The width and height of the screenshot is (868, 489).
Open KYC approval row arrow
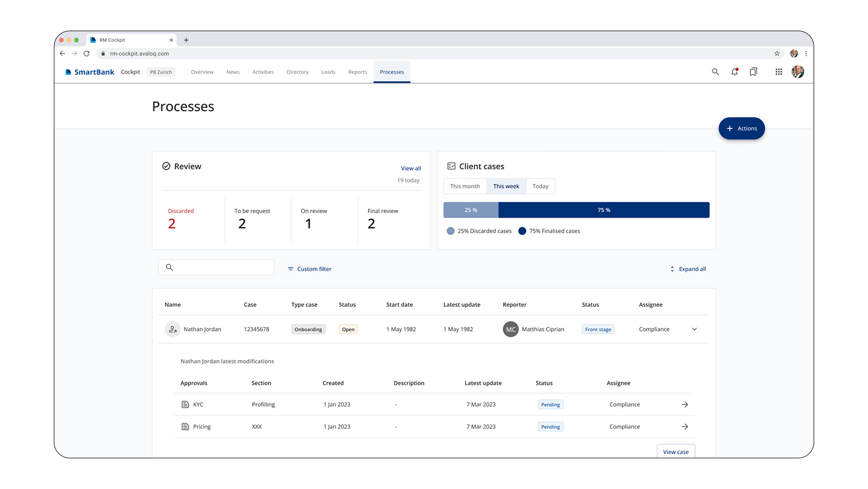[x=685, y=405]
